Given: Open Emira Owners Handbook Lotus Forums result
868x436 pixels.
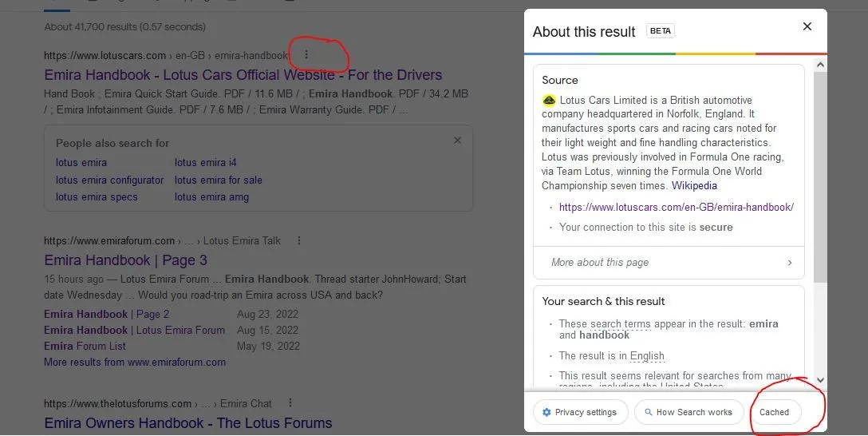Looking at the screenshot, I should tap(187, 423).
